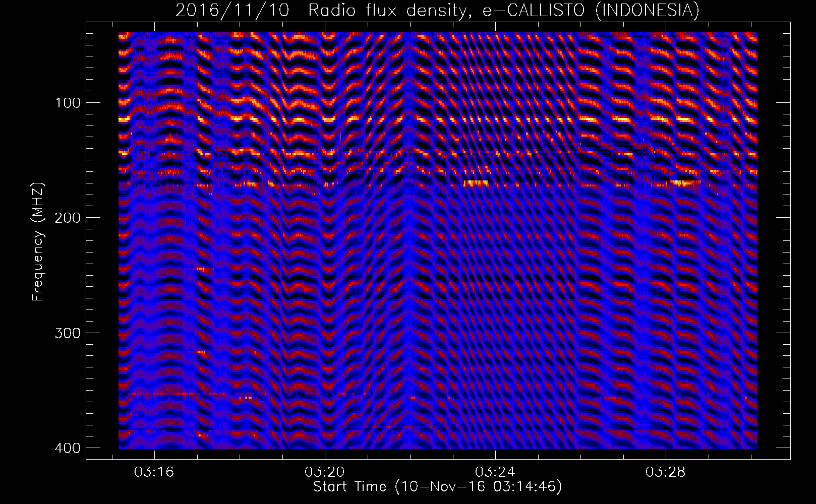
Task: Select the 'Frequency (MHZ)' axis label
Action: [x=38, y=241]
